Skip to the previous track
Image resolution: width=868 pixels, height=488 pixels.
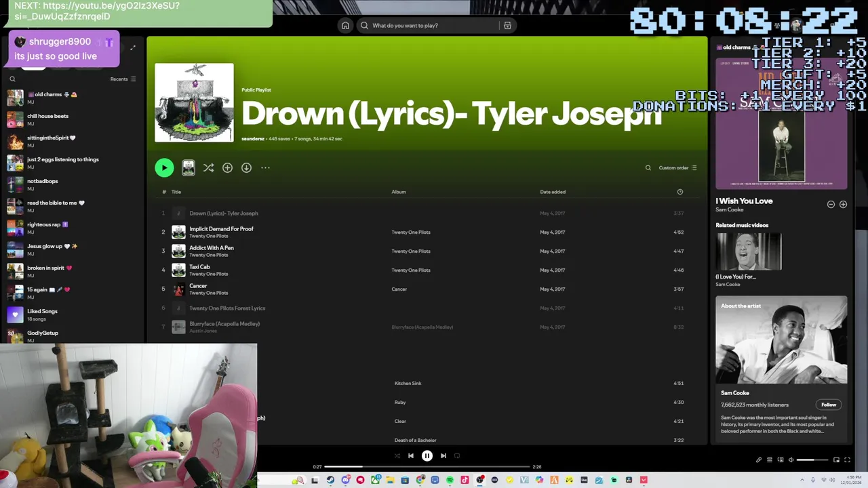click(x=410, y=456)
